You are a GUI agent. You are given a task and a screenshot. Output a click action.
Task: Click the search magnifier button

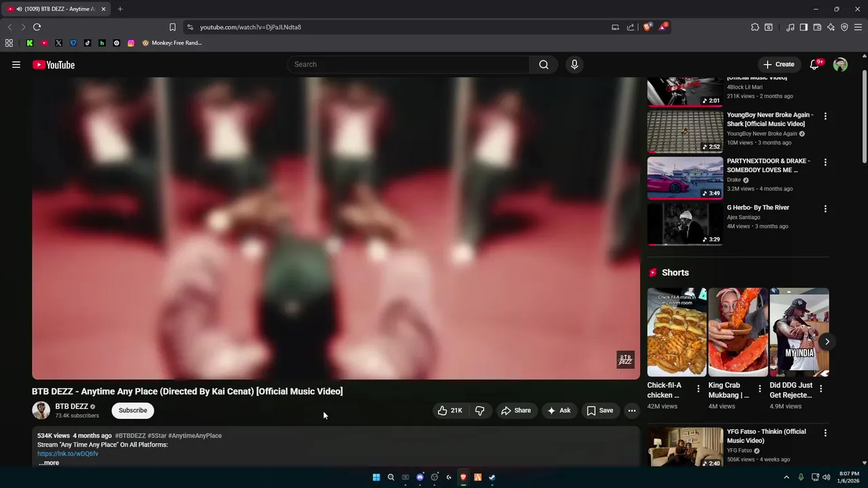point(544,64)
